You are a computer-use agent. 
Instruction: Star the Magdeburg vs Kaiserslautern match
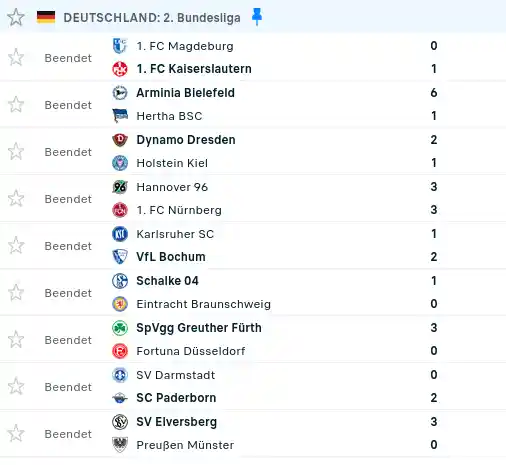click(x=16, y=57)
